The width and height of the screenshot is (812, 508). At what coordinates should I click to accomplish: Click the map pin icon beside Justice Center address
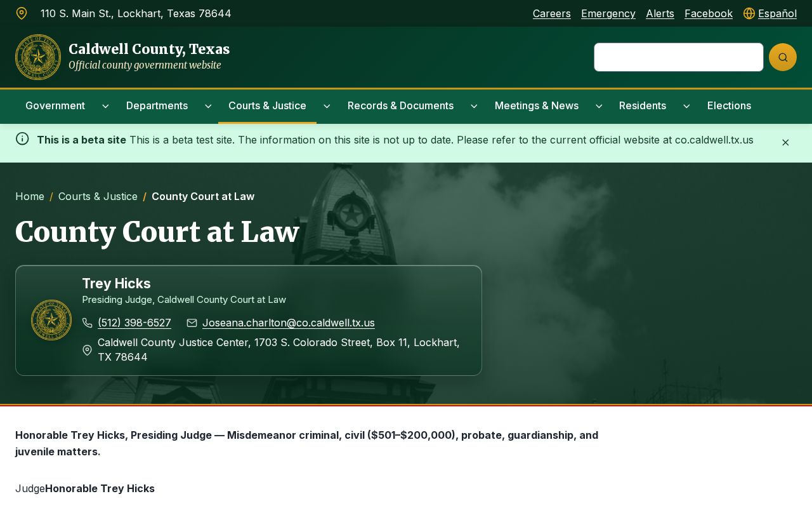coord(88,350)
